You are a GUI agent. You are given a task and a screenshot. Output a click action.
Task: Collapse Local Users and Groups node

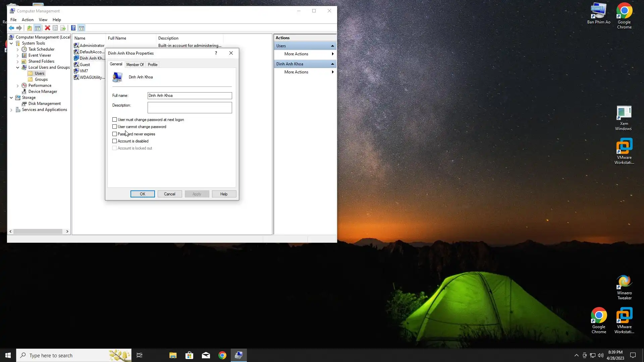tap(18, 67)
